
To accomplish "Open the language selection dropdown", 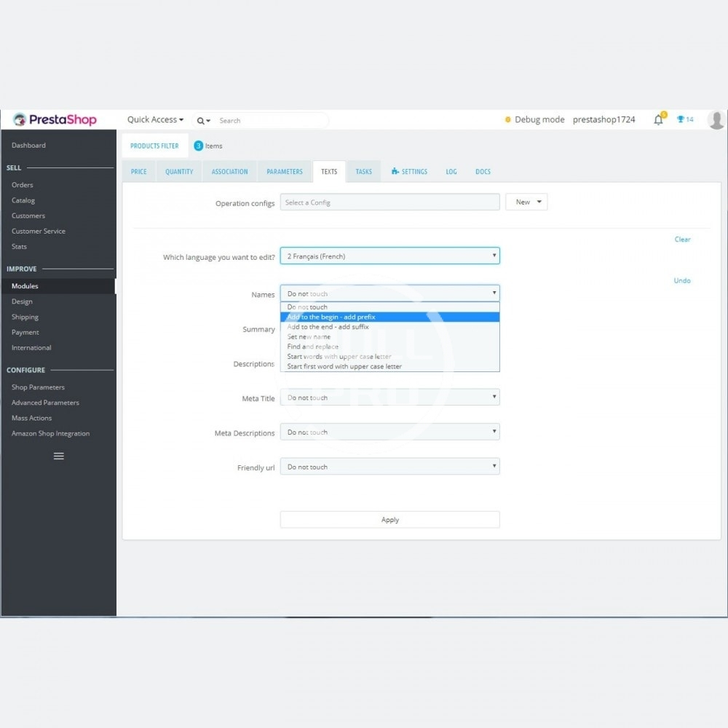I will coord(389,256).
